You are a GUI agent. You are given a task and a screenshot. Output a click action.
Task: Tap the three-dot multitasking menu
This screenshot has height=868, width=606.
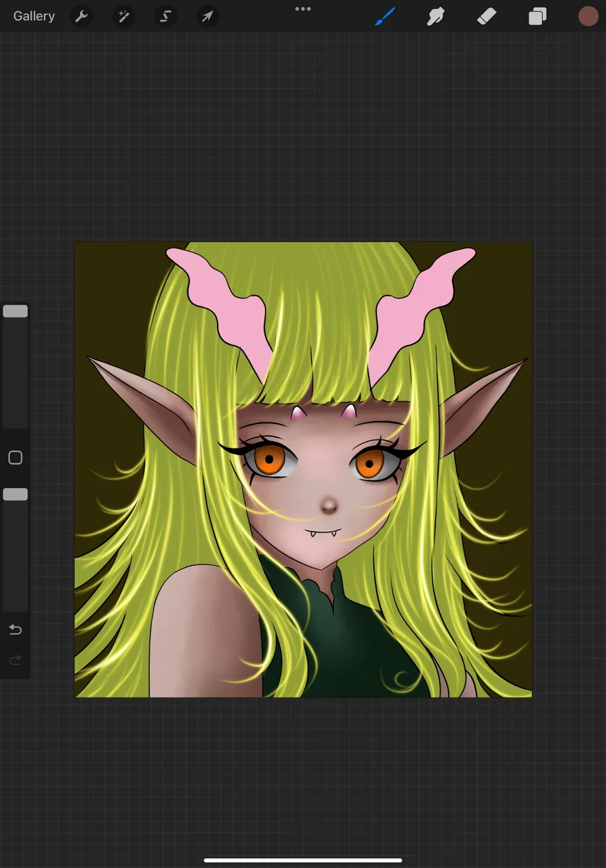303,9
